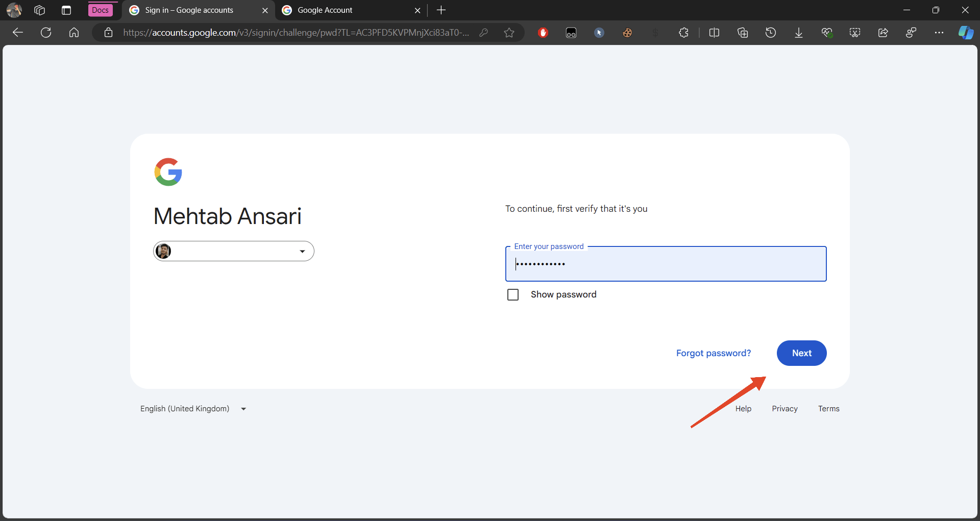
Task: Click the address bar URL
Action: [296, 33]
